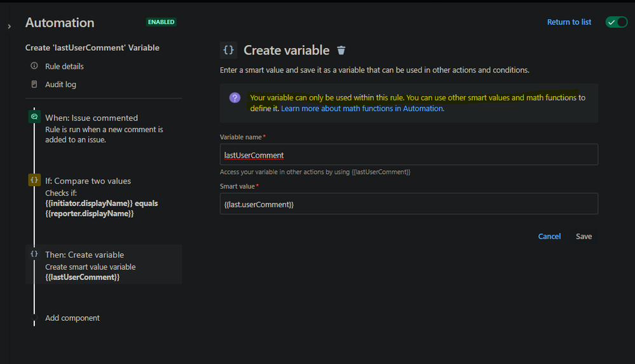Focus the Variable name input field
Screen dimensions: 635x364
[x=409, y=154]
